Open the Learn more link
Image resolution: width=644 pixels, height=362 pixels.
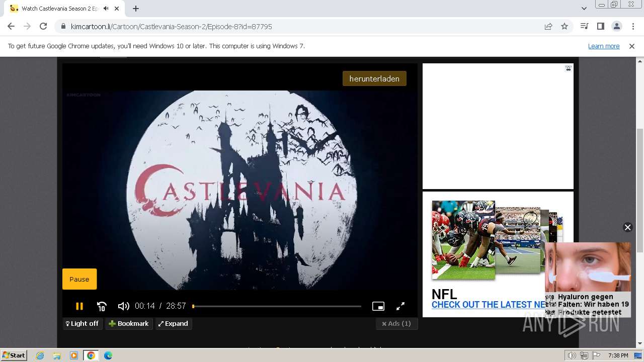[x=604, y=46]
